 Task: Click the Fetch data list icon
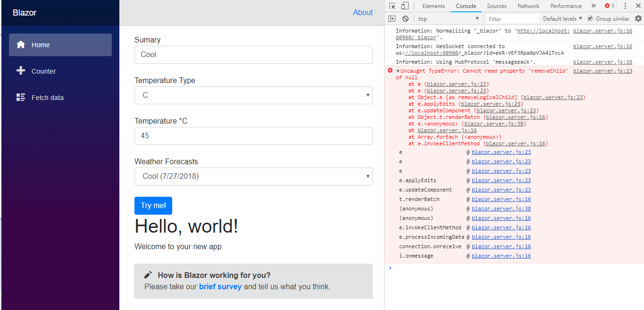click(21, 97)
